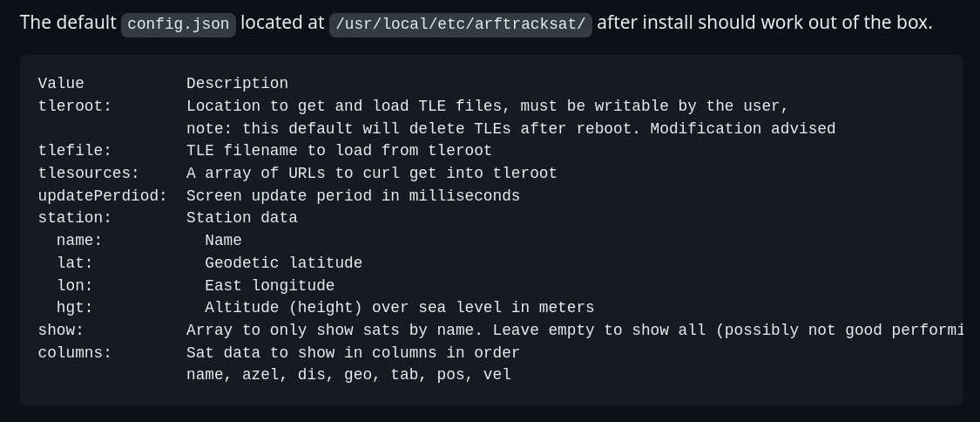
Task: Click the 'columns:' key text
Action: (75, 353)
